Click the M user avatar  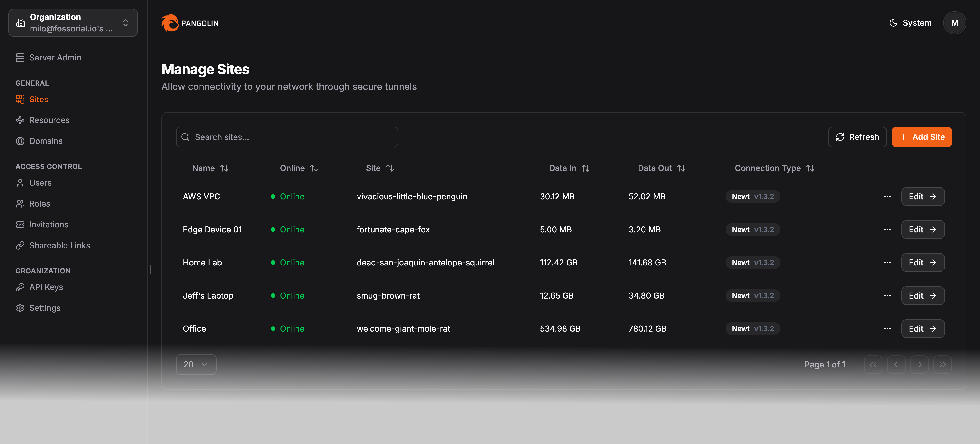point(954,23)
